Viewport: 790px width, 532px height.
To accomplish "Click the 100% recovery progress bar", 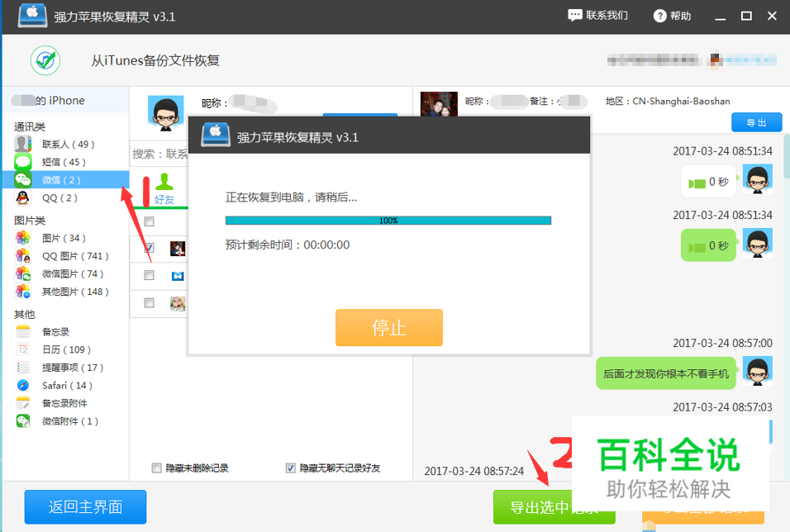I will tap(388, 221).
